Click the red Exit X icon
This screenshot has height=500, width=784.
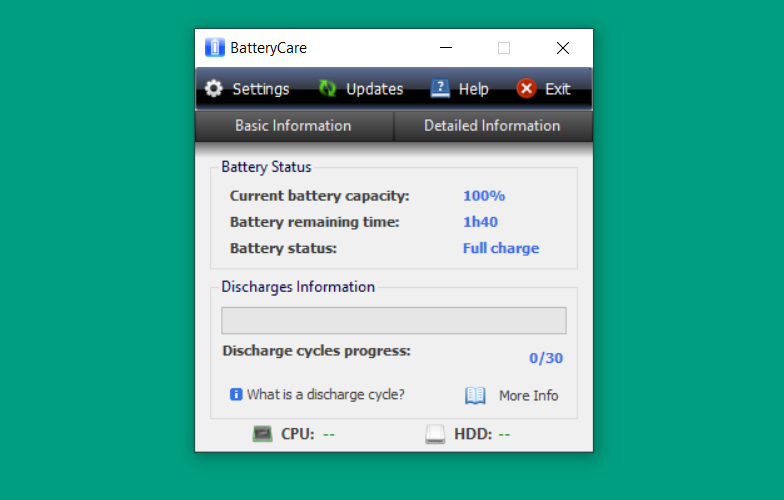pos(526,88)
